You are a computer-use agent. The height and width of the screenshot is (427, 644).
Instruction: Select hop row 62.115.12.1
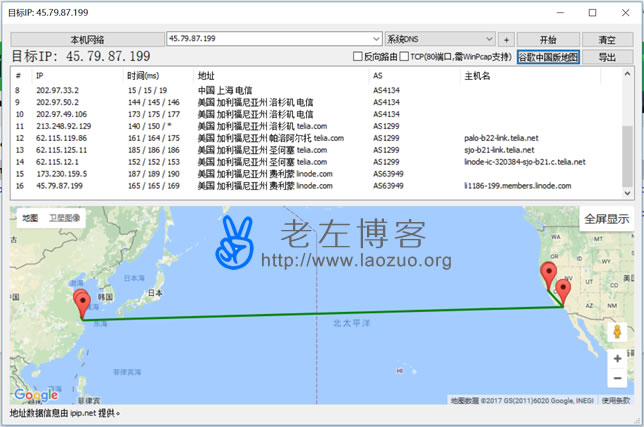pos(315,162)
